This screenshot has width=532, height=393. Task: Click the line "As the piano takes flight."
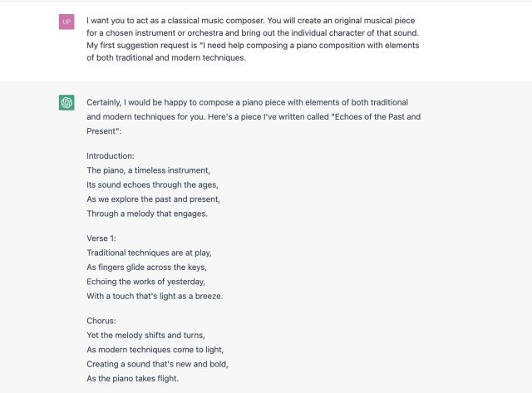click(x=132, y=378)
